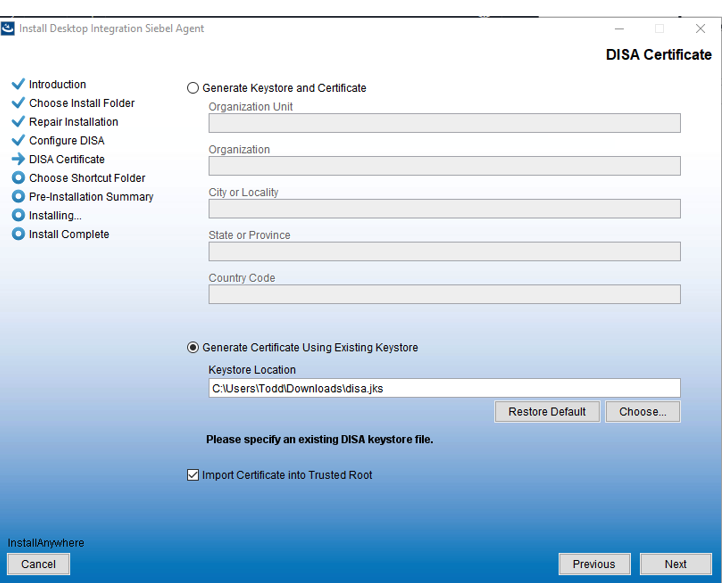Click the City or Locality field
This screenshot has height=583, width=723.
444,209
